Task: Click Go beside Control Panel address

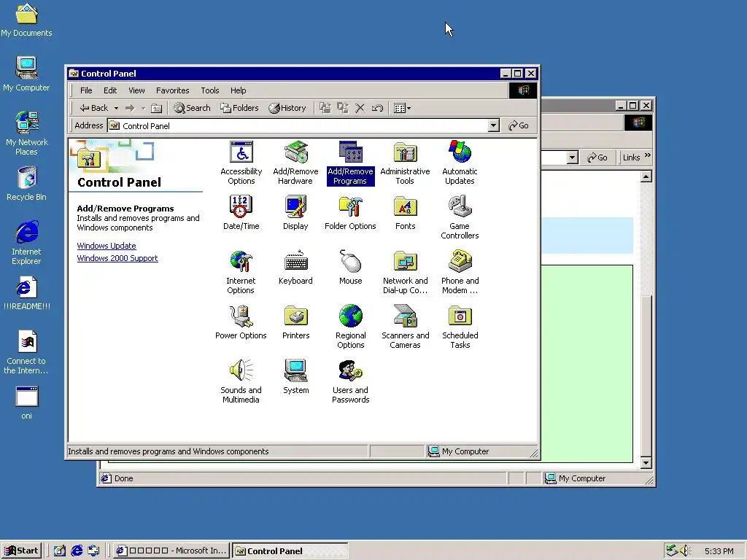Action: (519, 125)
